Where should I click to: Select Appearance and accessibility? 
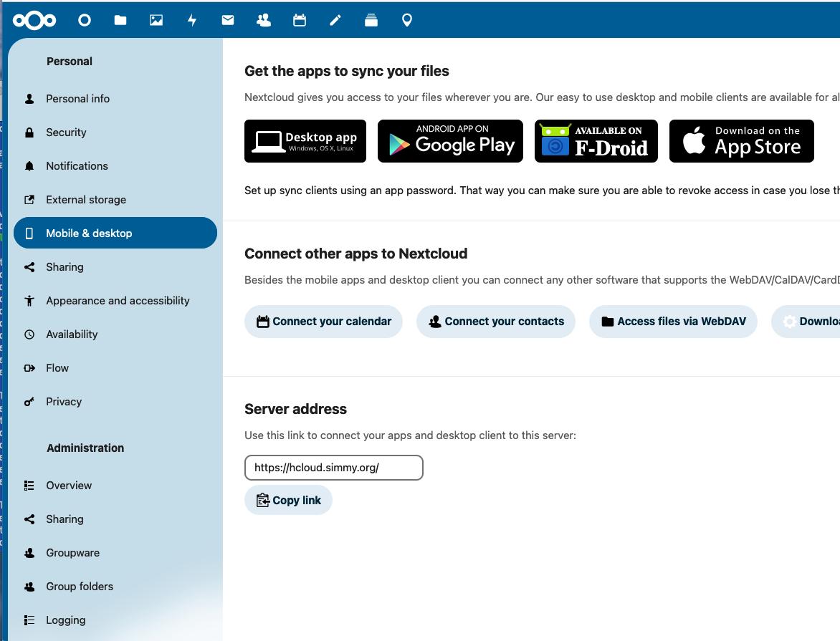click(x=118, y=301)
